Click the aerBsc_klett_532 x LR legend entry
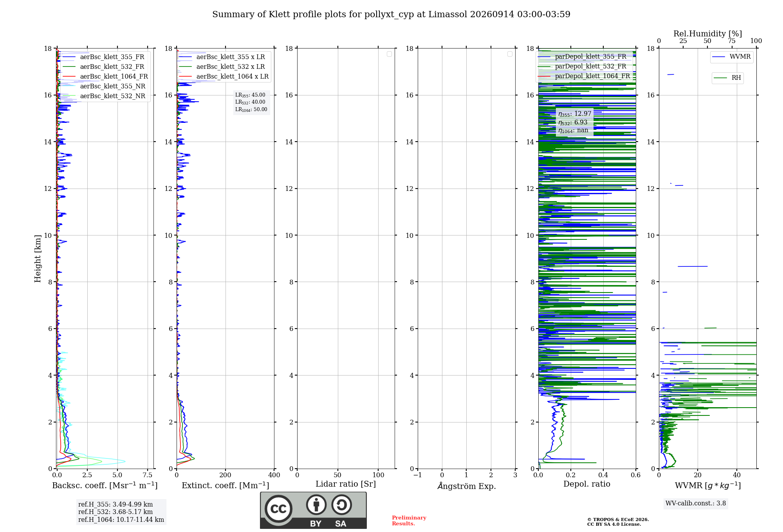The height and width of the screenshot is (532, 783). point(222,67)
